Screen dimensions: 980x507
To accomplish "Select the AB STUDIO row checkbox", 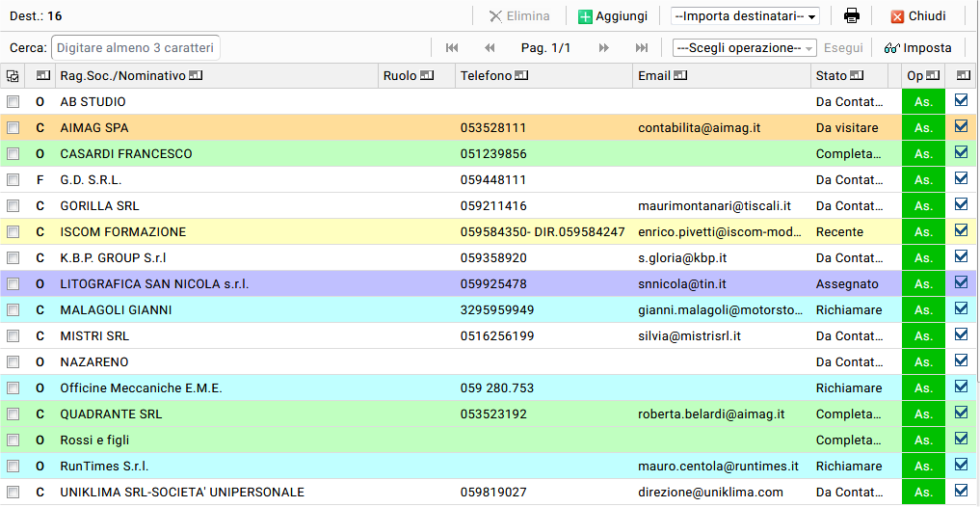I will (x=13, y=102).
